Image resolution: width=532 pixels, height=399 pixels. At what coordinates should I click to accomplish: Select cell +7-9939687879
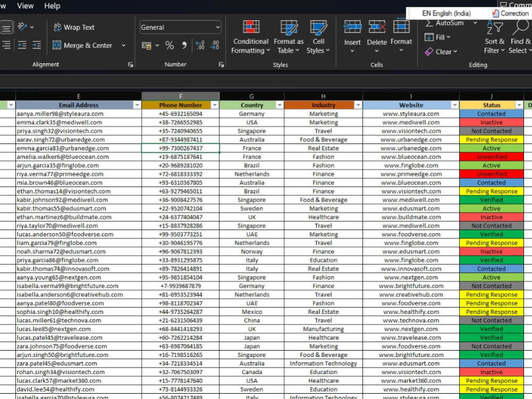point(180,286)
